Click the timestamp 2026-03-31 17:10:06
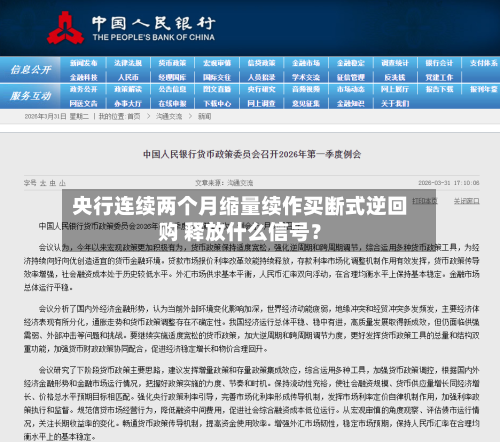The height and width of the screenshot is (442, 500). pos(449,183)
